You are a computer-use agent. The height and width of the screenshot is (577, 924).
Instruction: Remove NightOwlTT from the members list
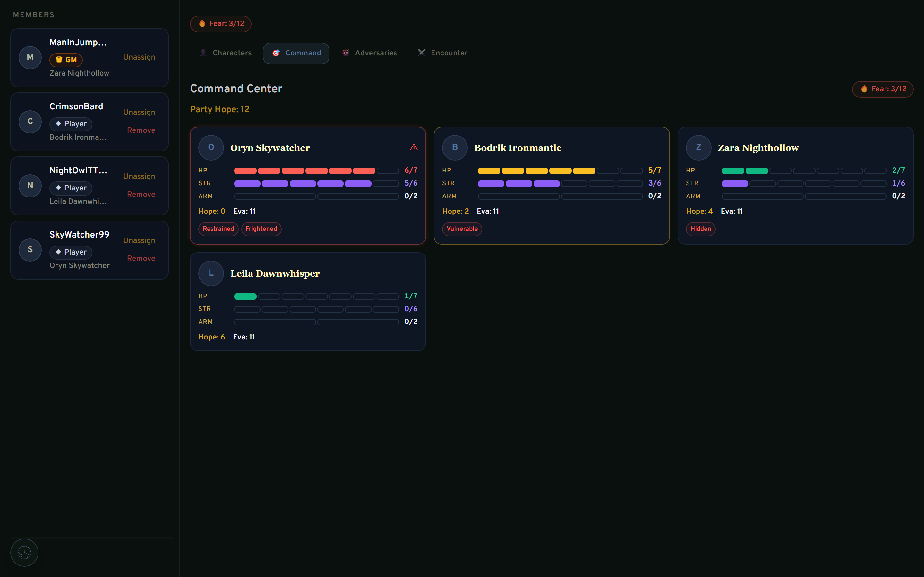[x=141, y=194]
